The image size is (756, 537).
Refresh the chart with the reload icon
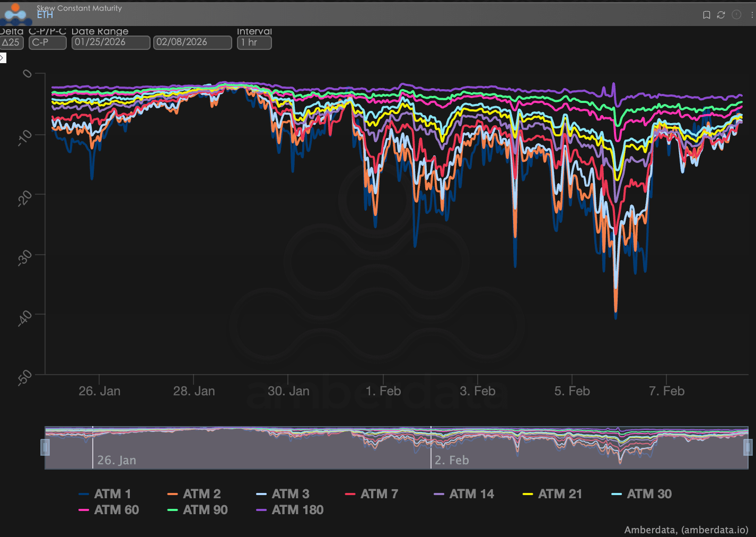tap(721, 15)
